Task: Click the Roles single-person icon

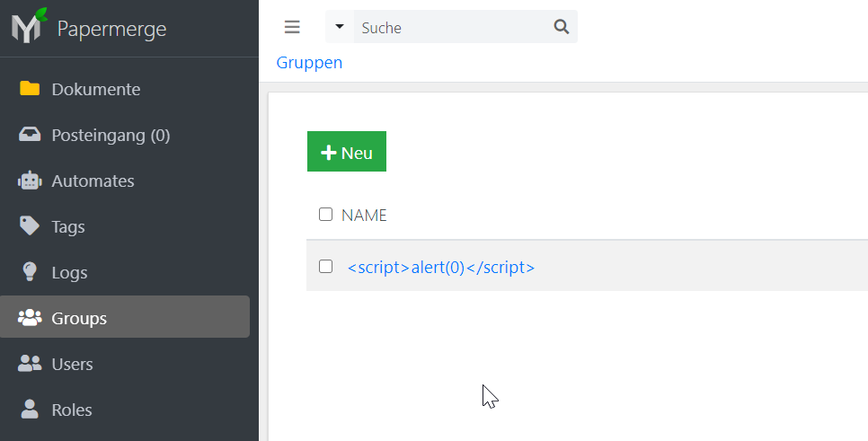Action: [30, 410]
